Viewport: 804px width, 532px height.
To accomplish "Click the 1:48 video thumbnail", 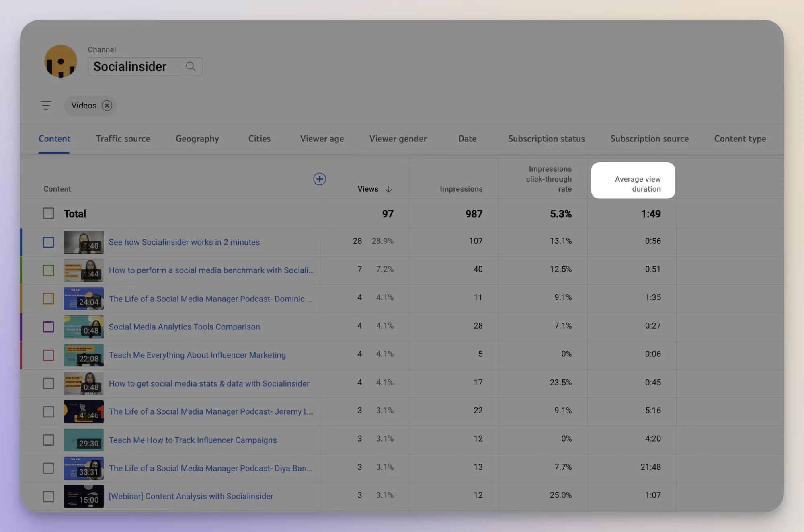I will pyautogui.click(x=84, y=242).
